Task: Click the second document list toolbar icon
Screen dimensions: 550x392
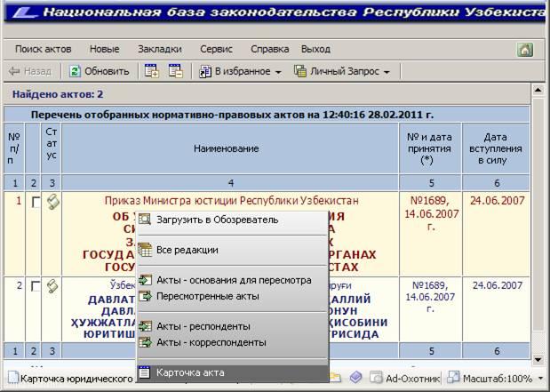Action: click(175, 71)
